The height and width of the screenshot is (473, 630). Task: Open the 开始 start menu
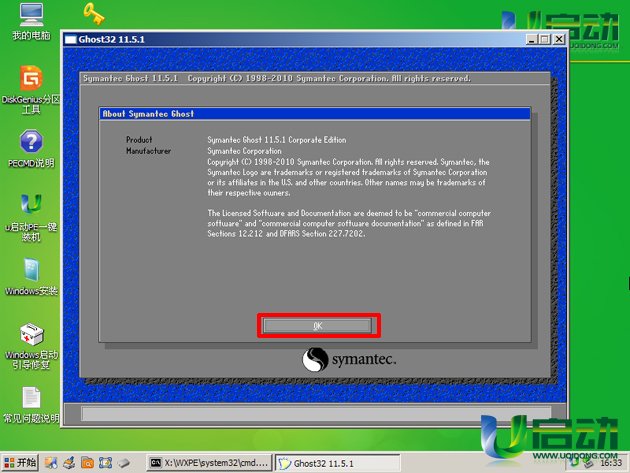[20, 463]
